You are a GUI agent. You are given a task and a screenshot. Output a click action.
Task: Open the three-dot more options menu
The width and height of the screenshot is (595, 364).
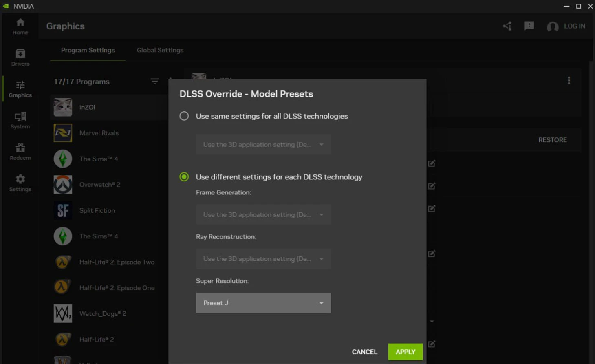click(569, 81)
